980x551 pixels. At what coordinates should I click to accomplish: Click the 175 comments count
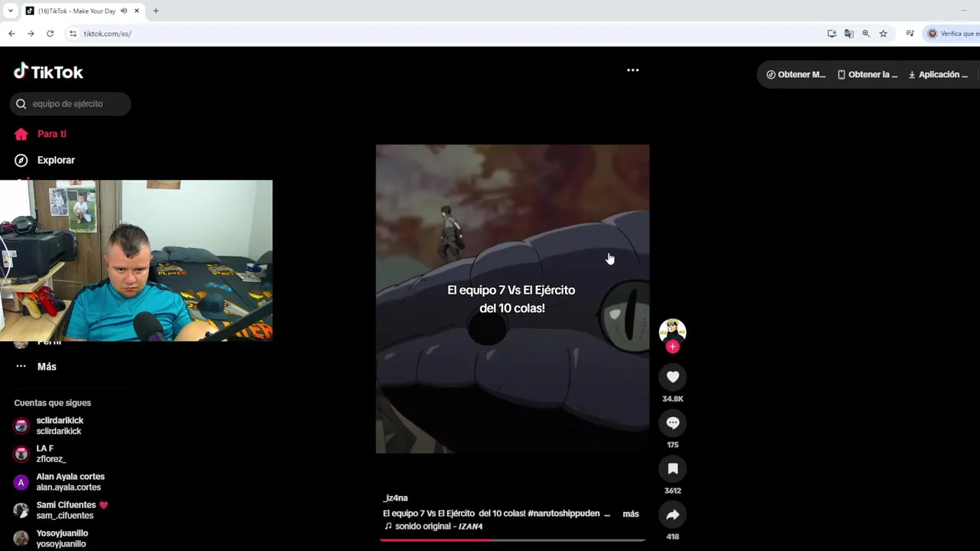(673, 445)
